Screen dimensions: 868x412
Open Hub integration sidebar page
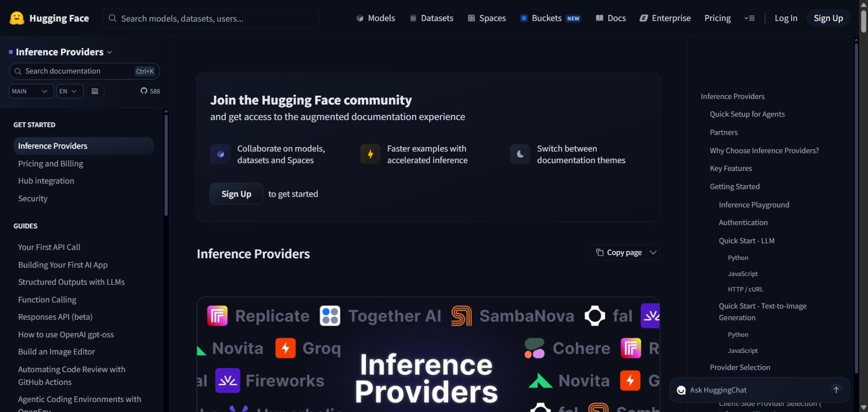(x=46, y=181)
